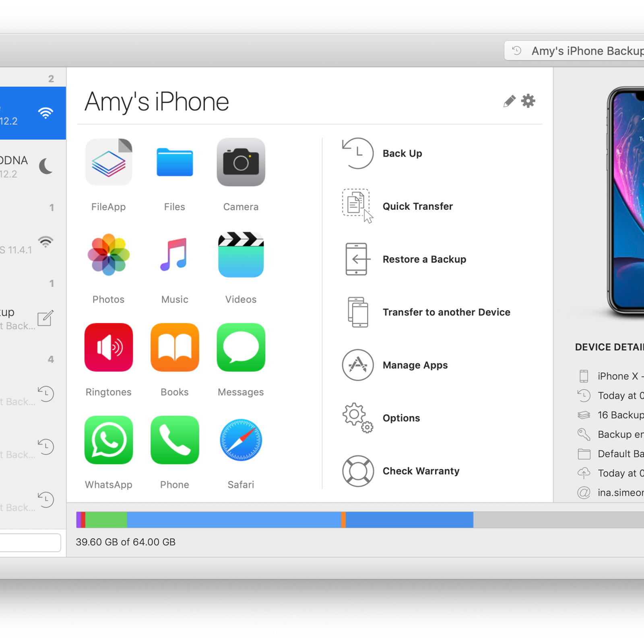Click the Quick Transfer label
Screen dimensions: 644x644
click(x=417, y=206)
